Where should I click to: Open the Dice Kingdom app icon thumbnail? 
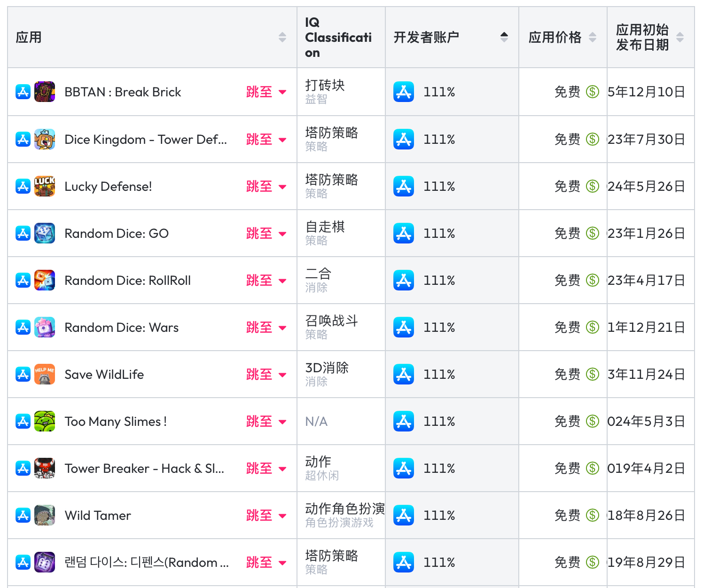[x=45, y=139]
